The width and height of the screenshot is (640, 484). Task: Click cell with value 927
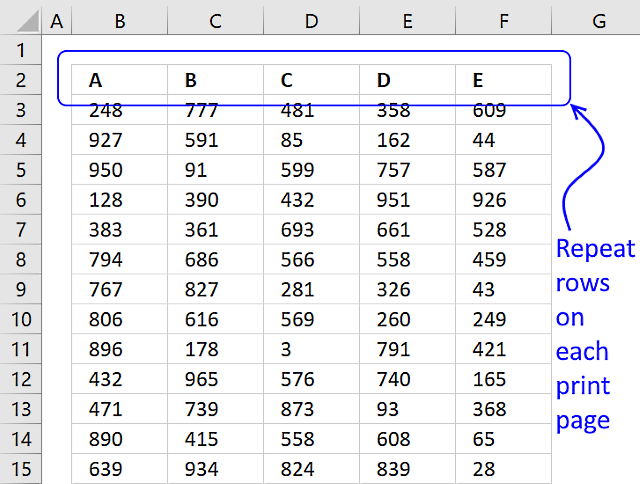[120, 140]
